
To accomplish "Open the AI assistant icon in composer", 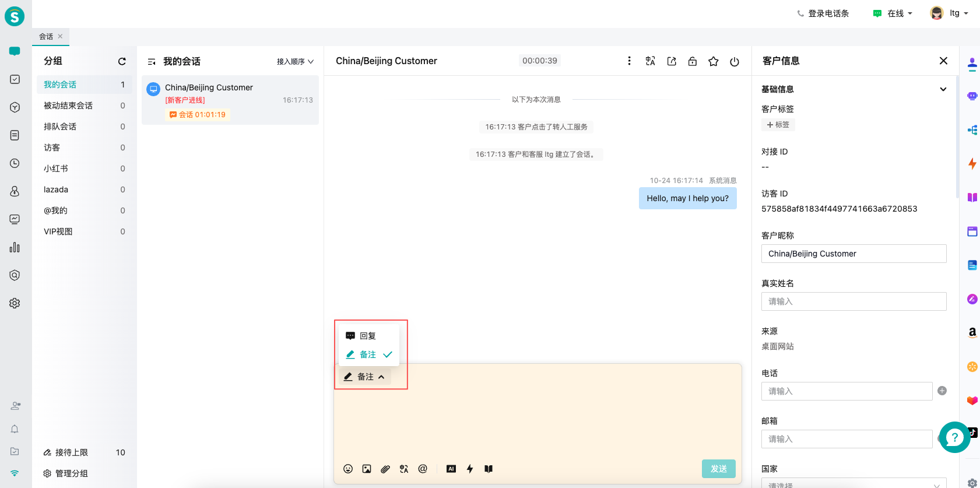I will click(451, 469).
